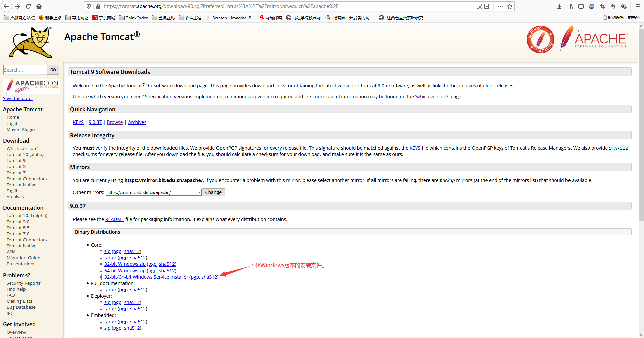Launch the screenshot crop tool icon
The height and width of the screenshot is (338, 644).
point(602,6)
